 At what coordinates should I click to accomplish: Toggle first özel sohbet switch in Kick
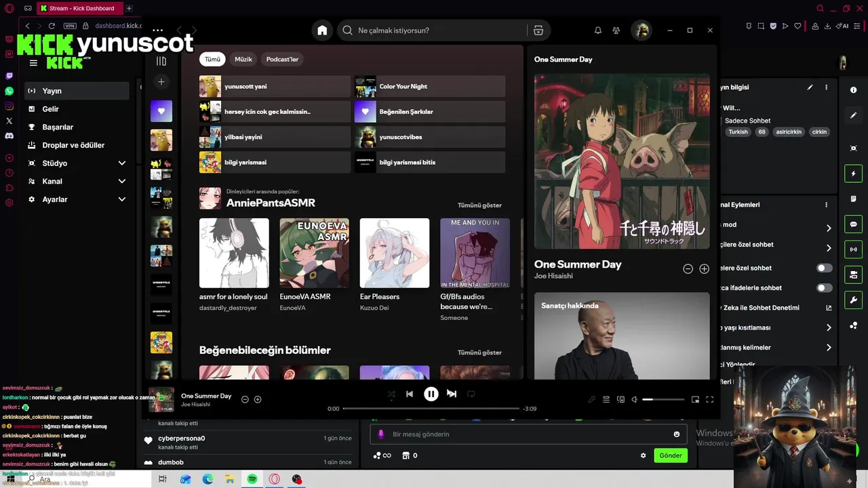(x=824, y=268)
